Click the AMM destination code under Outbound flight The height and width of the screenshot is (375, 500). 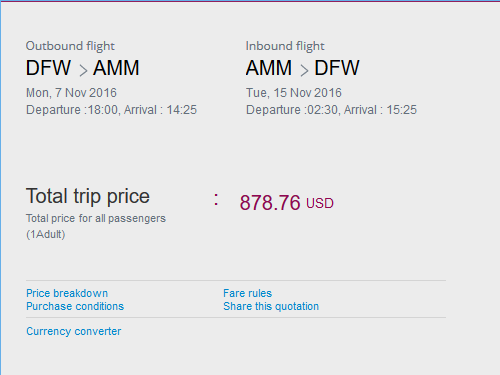(116, 68)
